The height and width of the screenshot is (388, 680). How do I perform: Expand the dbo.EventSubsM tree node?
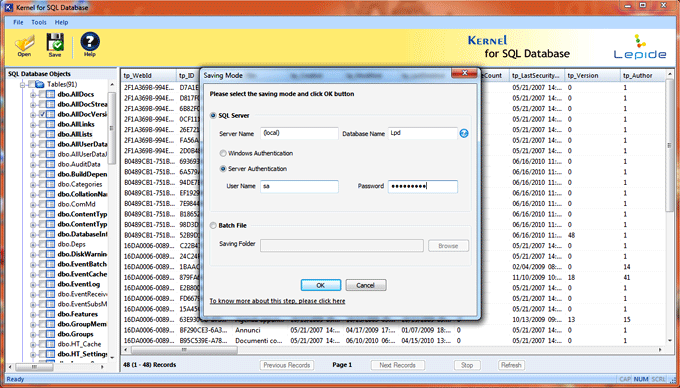[x=33, y=304]
